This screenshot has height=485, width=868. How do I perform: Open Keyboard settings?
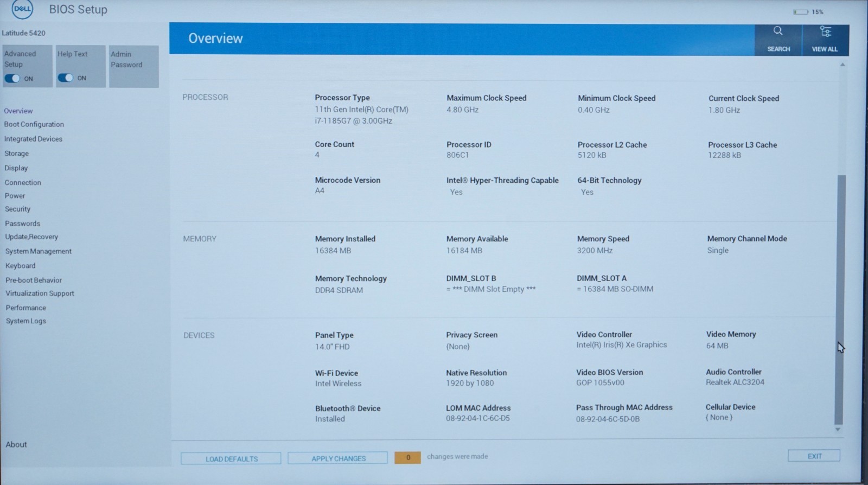pyautogui.click(x=21, y=266)
